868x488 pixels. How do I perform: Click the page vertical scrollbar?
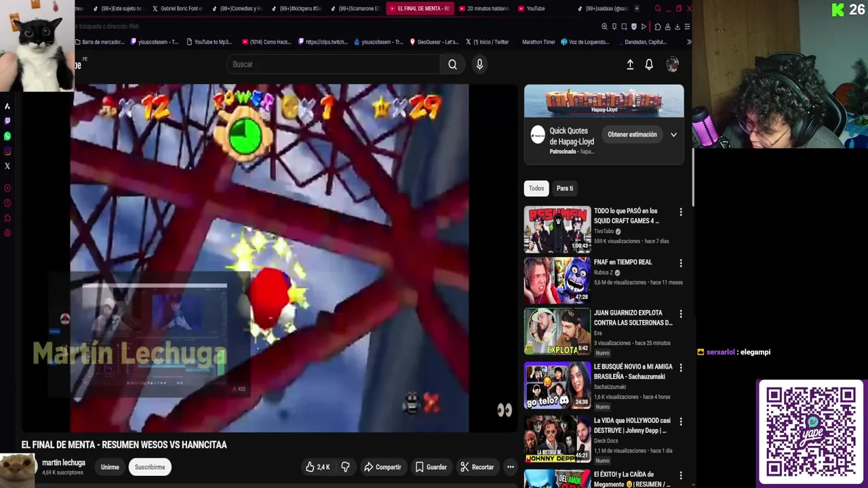pos(692,176)
